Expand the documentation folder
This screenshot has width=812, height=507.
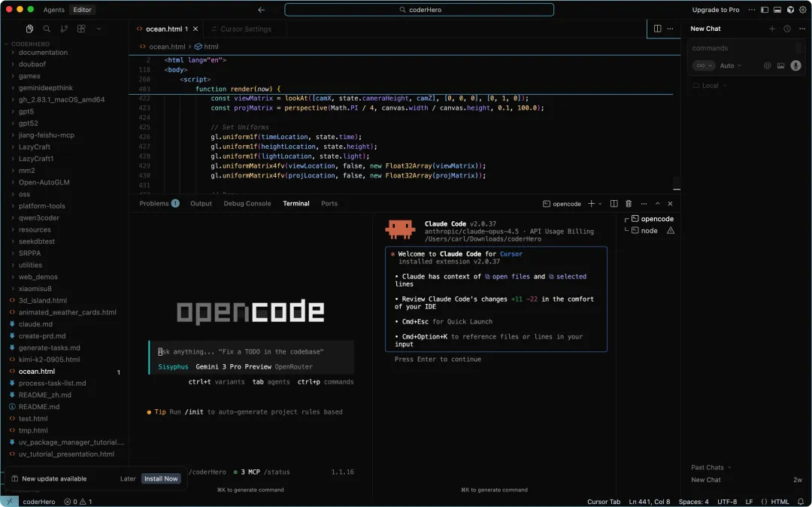(x=43, y=53)
